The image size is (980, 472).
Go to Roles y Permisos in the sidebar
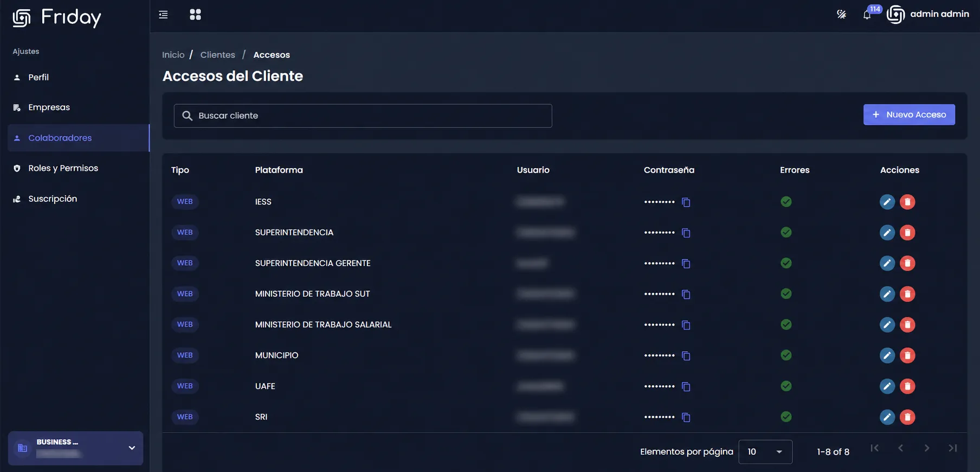click(63, 168)
